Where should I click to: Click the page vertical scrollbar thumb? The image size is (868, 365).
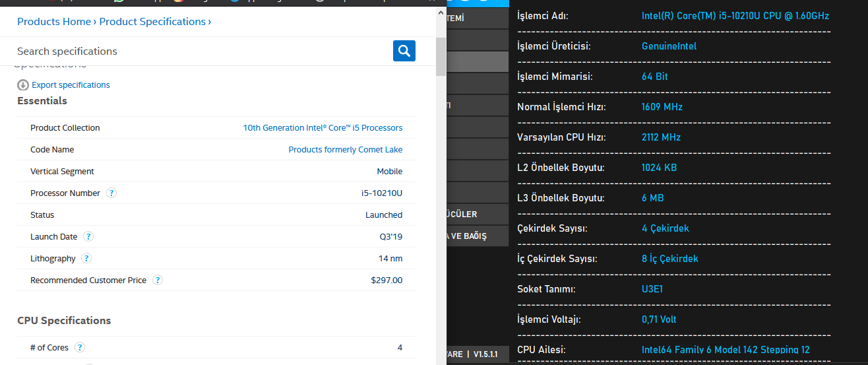441,56
